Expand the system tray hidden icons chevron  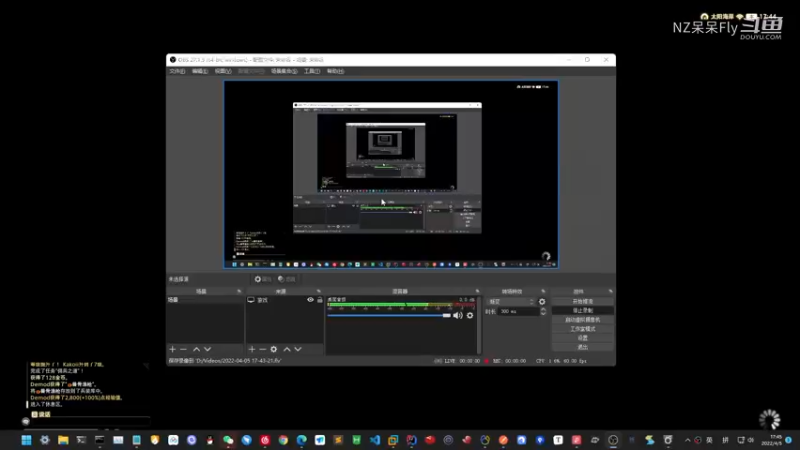pyautogui.click(x=687, y=440)
